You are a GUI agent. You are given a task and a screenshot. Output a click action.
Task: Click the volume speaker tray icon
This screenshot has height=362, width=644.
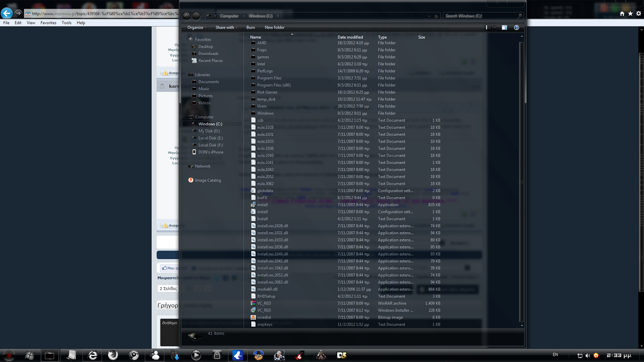click(x=588, y=356)
